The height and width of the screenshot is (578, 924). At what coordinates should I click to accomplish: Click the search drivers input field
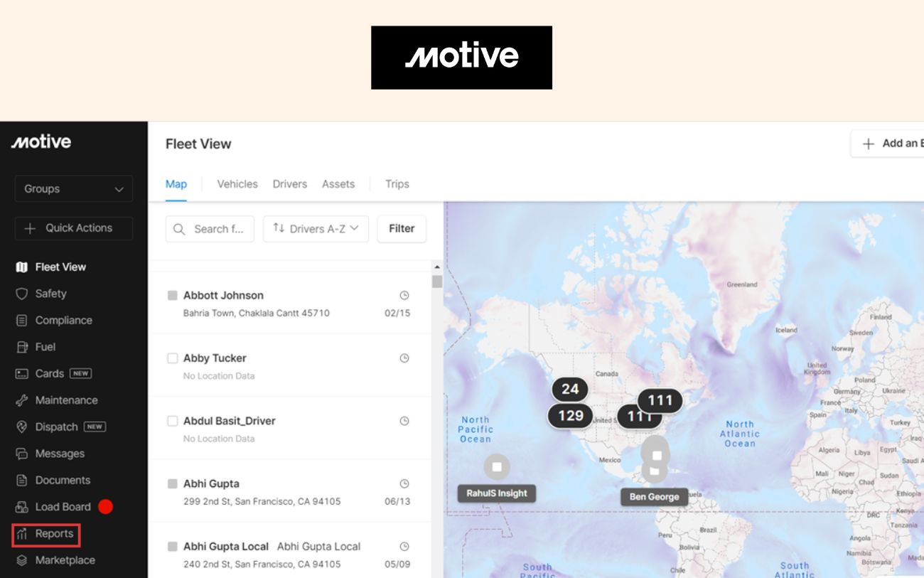click(x=210, y=229)
